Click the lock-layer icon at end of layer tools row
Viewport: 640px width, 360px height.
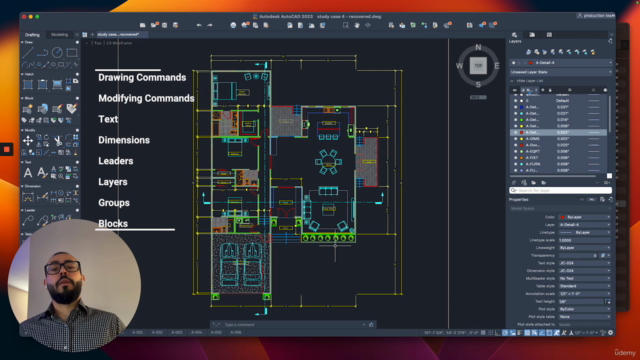click(593, 52)
